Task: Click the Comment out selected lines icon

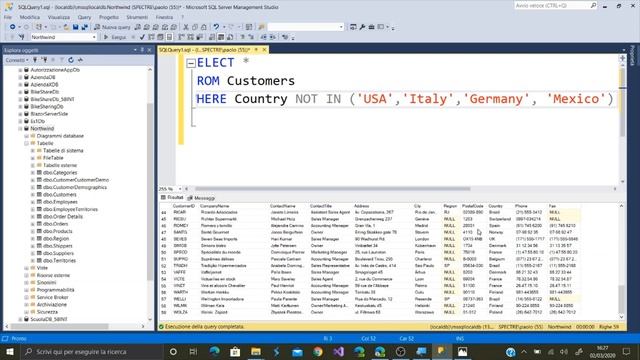Action: coord(242,37)
